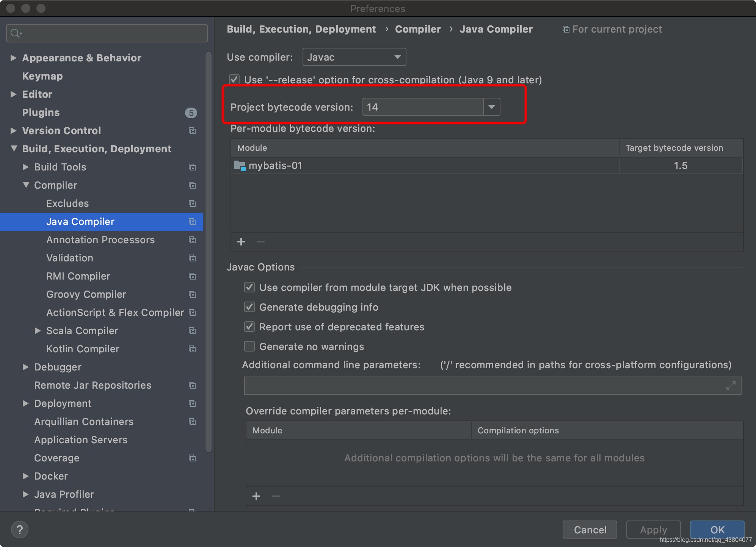Click the project-level icon beside Deployment
The width and height of the screenshot is (756, 547).
click(x=192, y=403)
